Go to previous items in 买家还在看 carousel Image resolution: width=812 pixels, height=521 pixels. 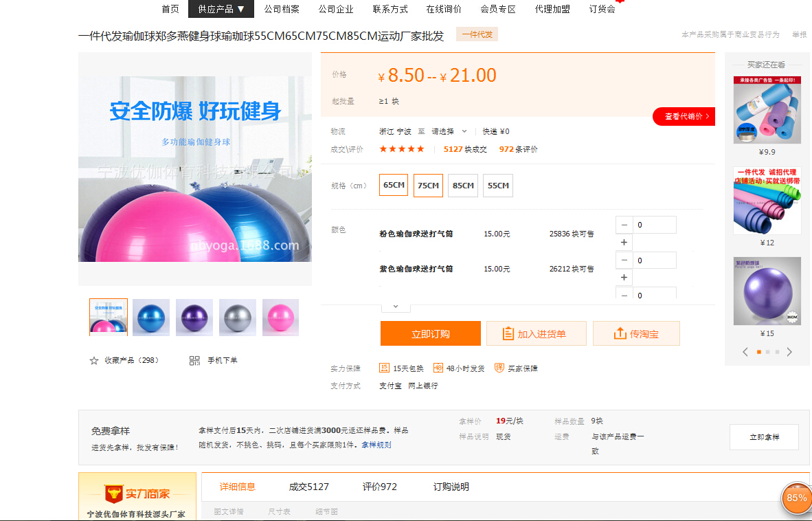click(745, 352)
